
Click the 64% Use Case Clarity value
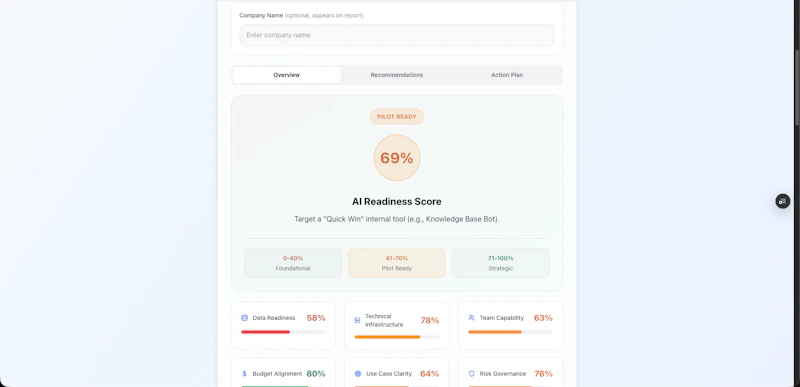430,374
